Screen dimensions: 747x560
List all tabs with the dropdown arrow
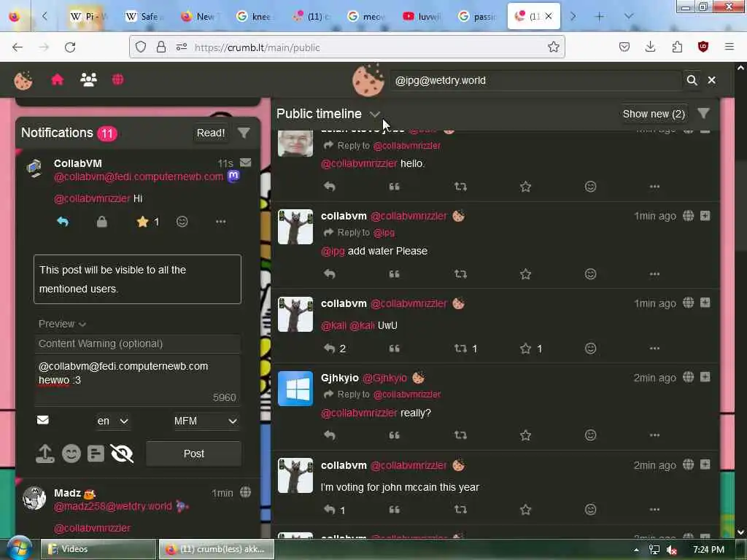point(629,16)
